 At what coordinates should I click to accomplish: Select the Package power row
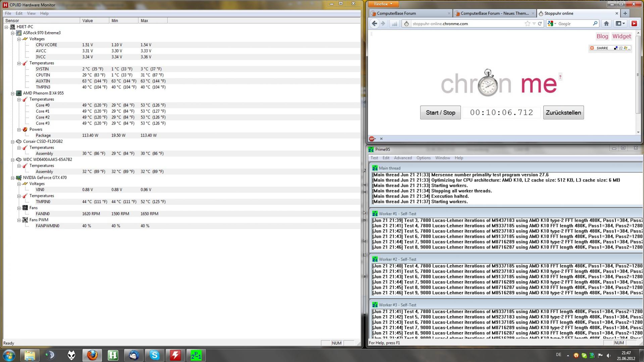(x=181, y=136)
